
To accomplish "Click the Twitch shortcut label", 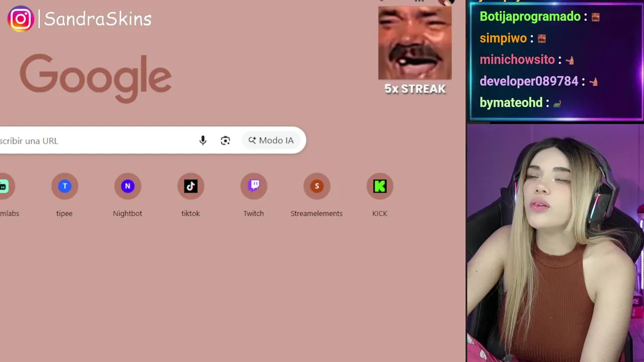I will [x=254, y=213].
